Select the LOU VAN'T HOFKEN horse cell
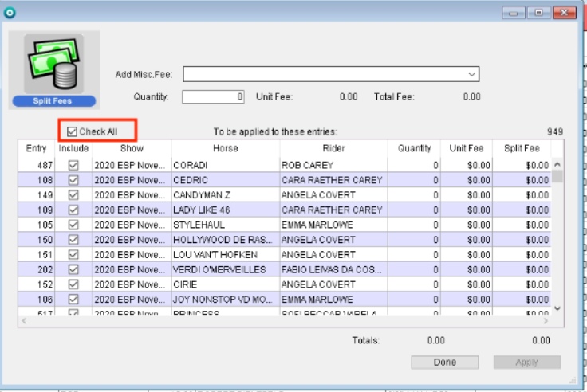Image resolution: width=587 pixels, height=392 pixels. pos(226,255)
